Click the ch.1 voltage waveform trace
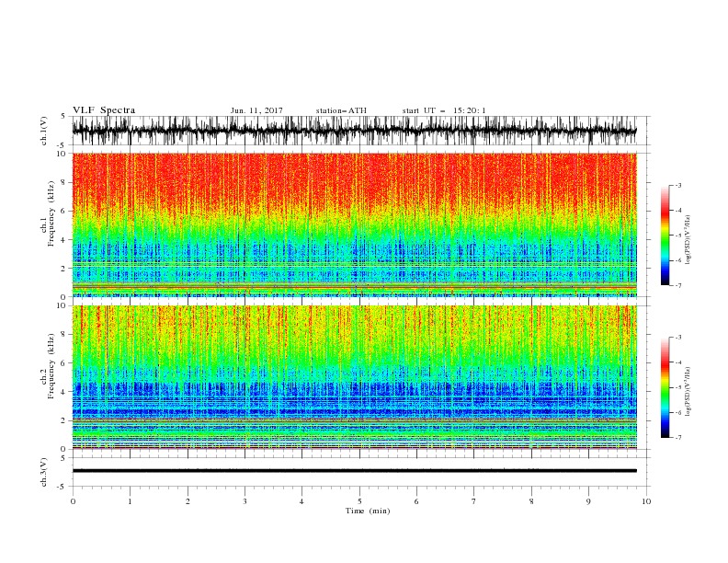 tap(354, 131)
